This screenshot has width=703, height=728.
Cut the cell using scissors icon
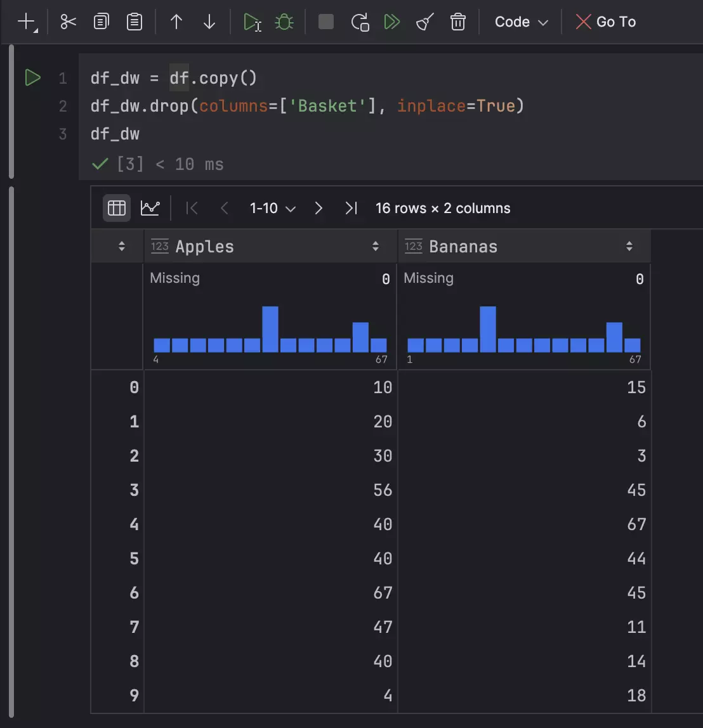point(68,22)
